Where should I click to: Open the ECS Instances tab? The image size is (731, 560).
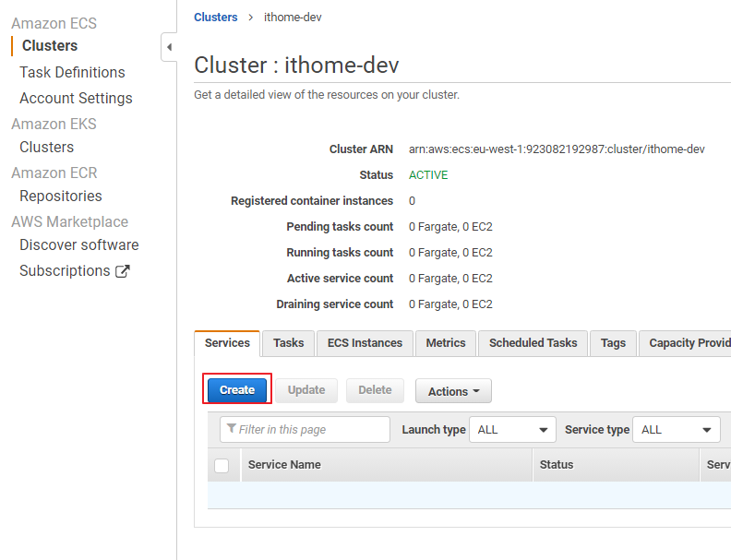[365, 343]
